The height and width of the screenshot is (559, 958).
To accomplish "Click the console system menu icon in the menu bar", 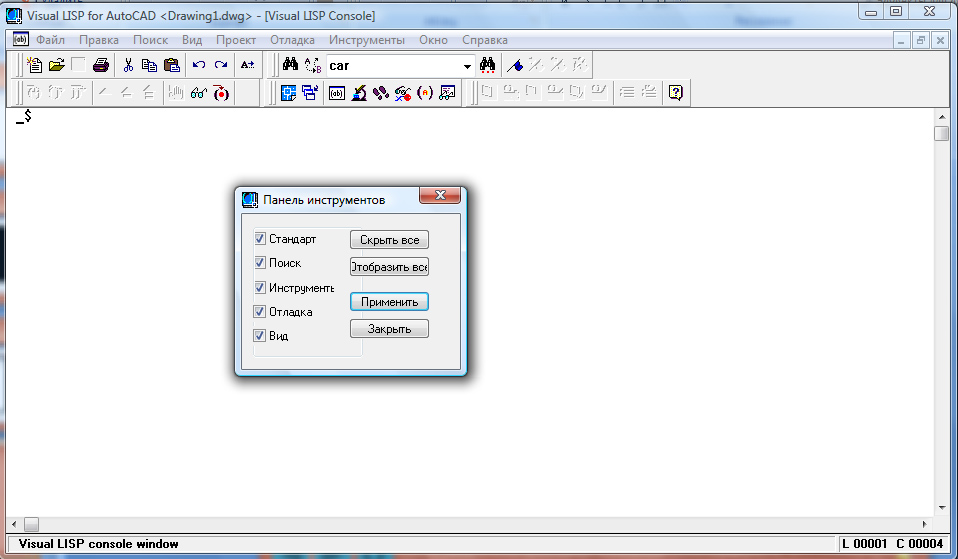I will [x=20, y=39].
